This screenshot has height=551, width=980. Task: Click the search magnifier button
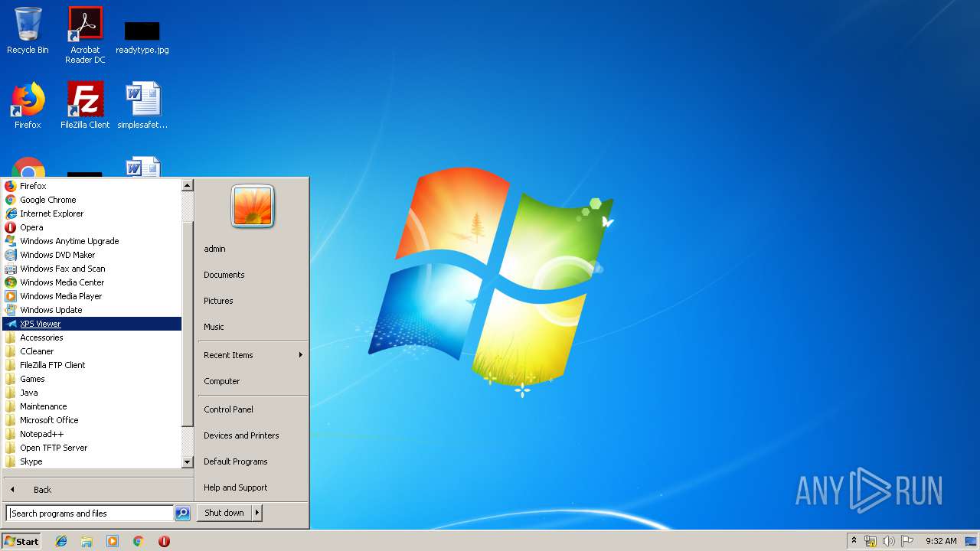(182, 514)
